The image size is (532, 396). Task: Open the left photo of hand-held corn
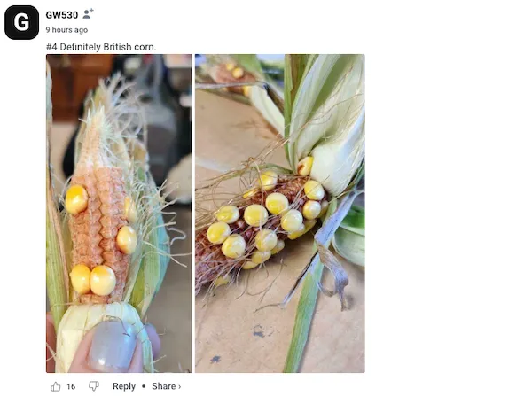click(x=119, y=213)
